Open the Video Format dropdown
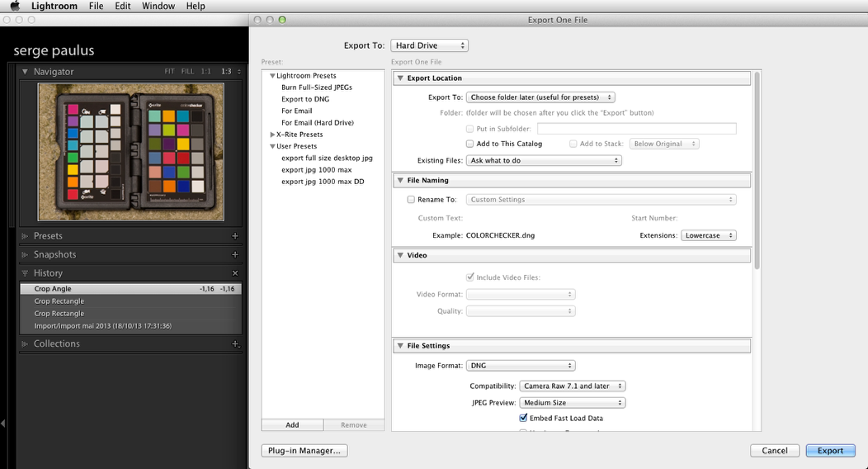868x469 pixels. click(x=521, y=295)
